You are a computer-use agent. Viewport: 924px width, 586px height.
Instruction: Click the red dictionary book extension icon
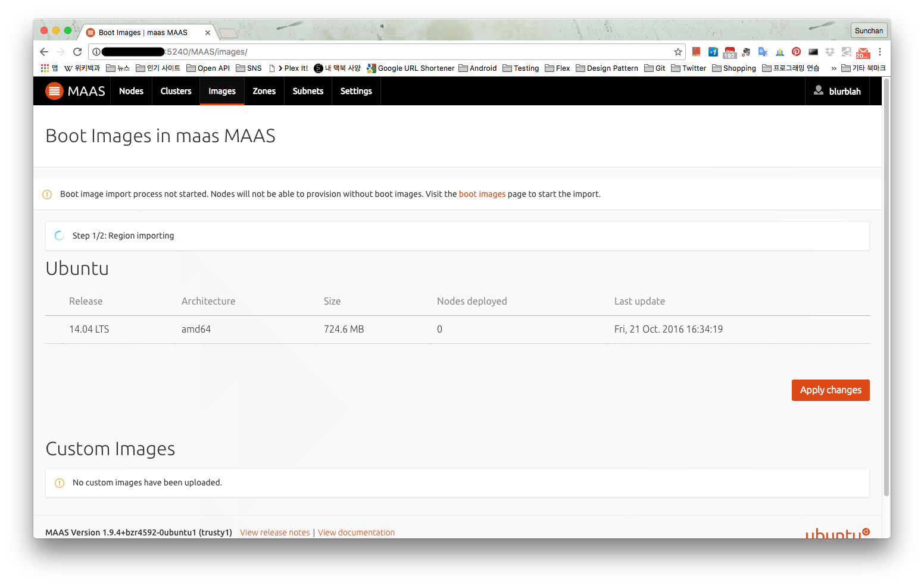696,52
